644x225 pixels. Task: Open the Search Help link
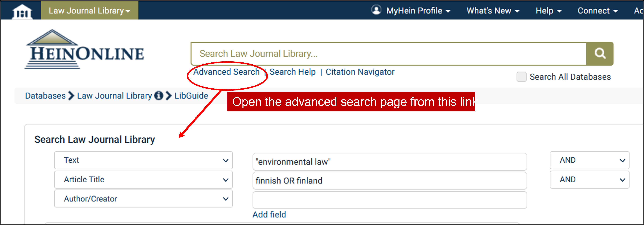click(292, 72)
